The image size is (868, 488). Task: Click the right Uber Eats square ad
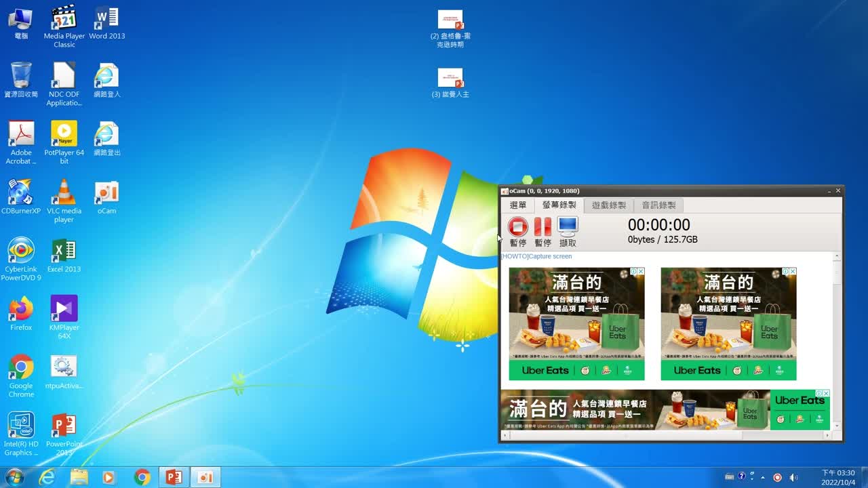click(728, 324)
